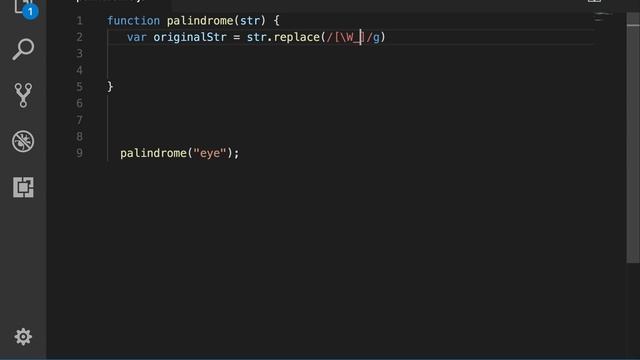Image resolution: width=640 pixels, height=360 pixels.
Task: Click line number 7 in the gutter
Action: 79,120
